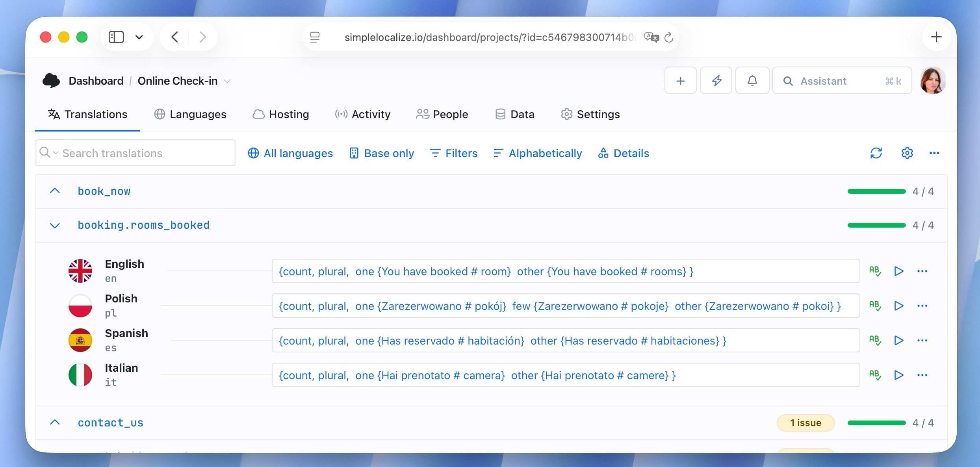The width and height of the screenshot is (980, 467).
Task: Click the 1 issue badge on contact_us
Action: [x=805, y=423]
